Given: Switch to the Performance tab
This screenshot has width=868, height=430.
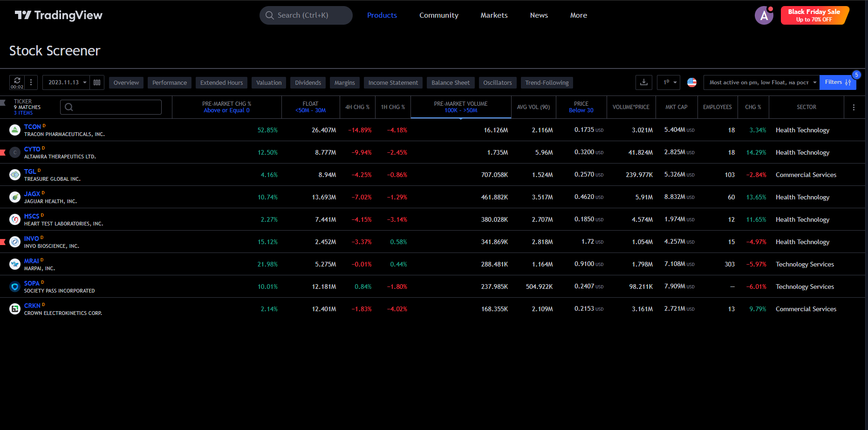Looking at the screenshot, I should click(x=170, y=82).
